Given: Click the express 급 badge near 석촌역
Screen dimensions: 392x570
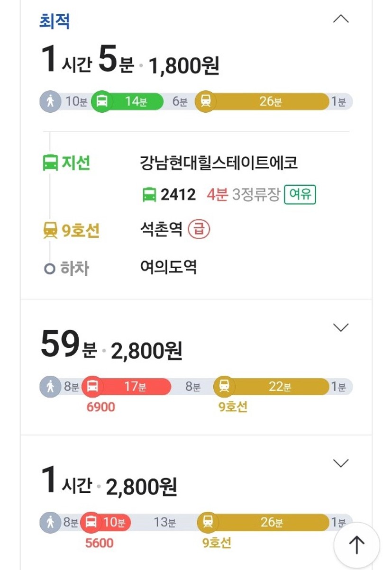Looking at the screenshot, I should 199,230.
